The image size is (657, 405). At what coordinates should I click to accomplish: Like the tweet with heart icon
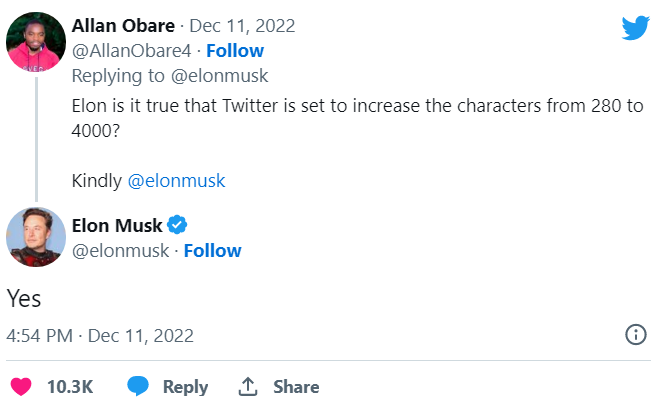pos(19,386)
